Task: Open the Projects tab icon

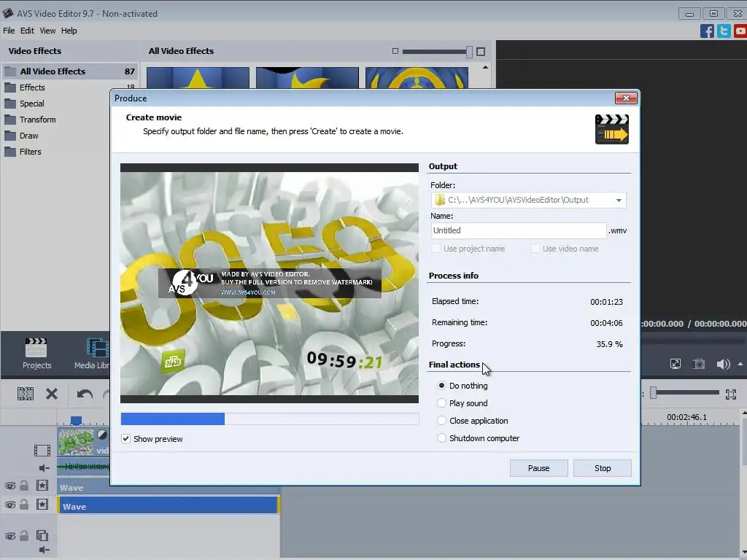Action: point(36,348)
